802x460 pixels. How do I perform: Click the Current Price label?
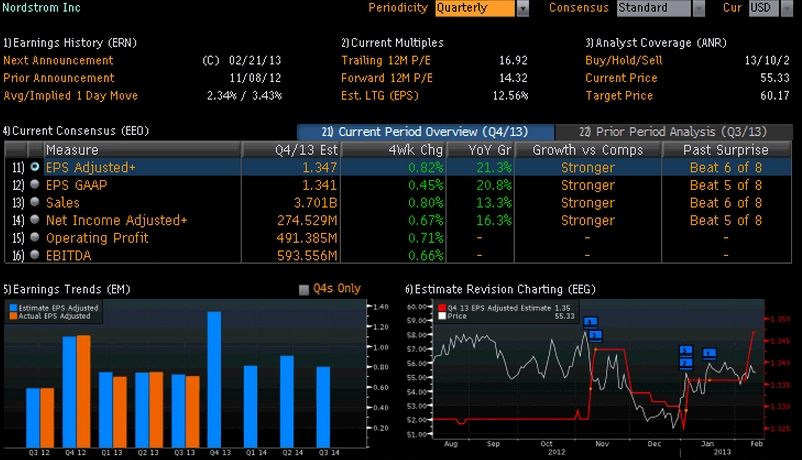[621, 78]
